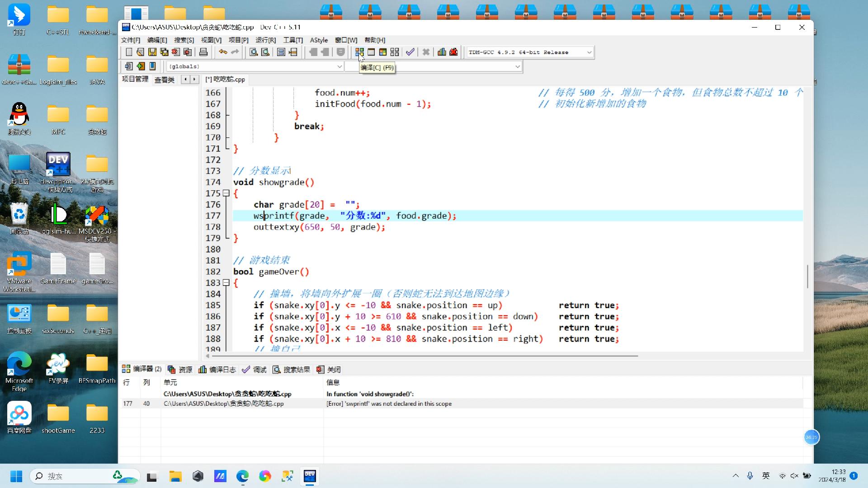Select the [*] 吃吃蛇.cpp editor tab
Image resolution: width=868 pixels, height=488 pixels.
[x=225, y=80]
